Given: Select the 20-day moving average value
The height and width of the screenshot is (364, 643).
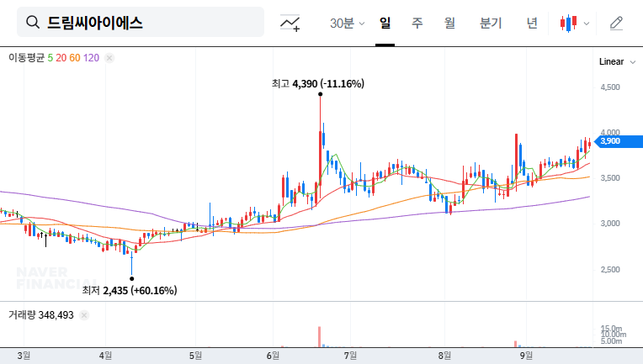Looking at the screenshot, I should [61, 58].
